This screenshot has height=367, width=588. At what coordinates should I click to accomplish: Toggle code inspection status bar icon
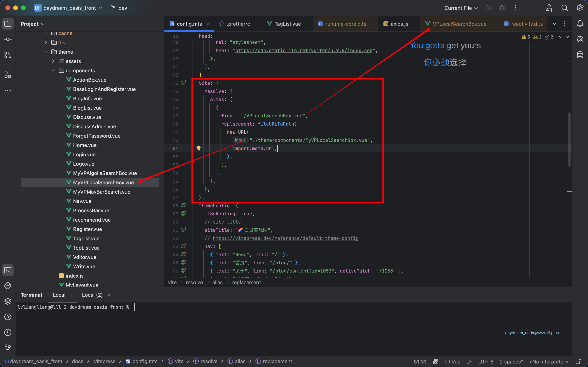point(436,361)
